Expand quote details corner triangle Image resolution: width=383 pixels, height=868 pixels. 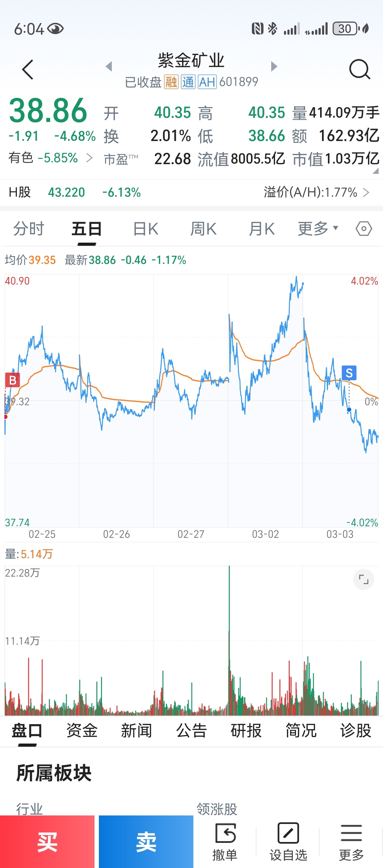pos(375,171)
